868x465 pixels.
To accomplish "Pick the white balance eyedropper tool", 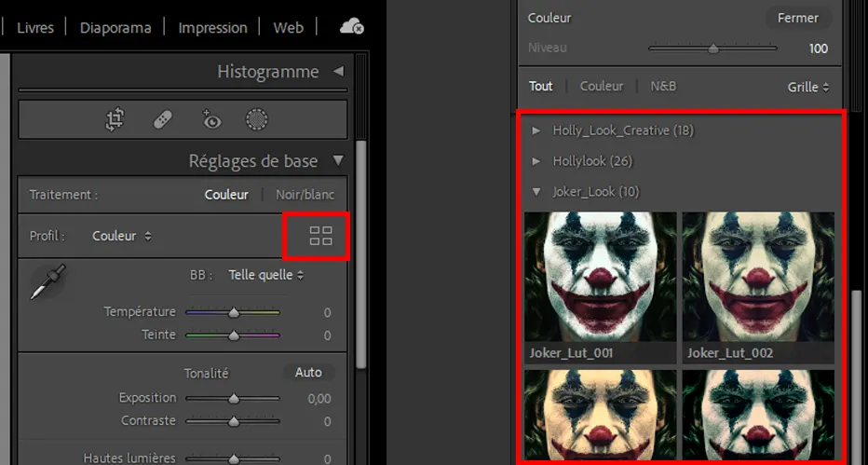I will (48, 281).
